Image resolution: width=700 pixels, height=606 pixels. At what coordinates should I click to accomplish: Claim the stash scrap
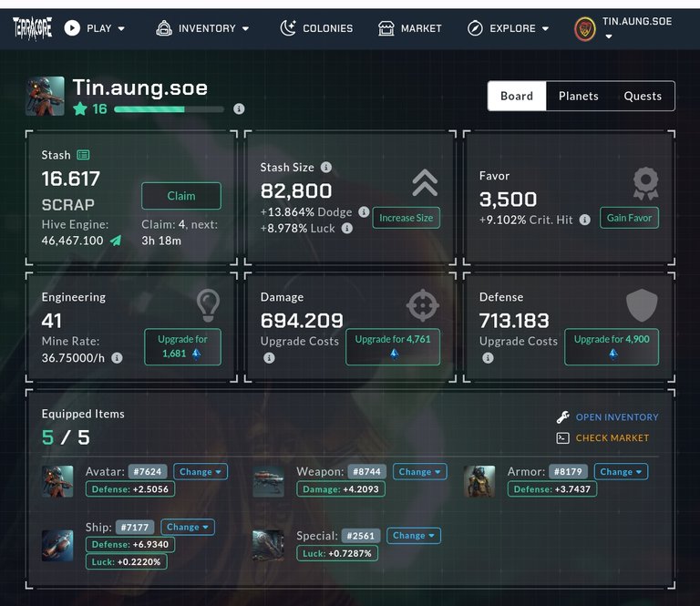[x=181, y=196]
